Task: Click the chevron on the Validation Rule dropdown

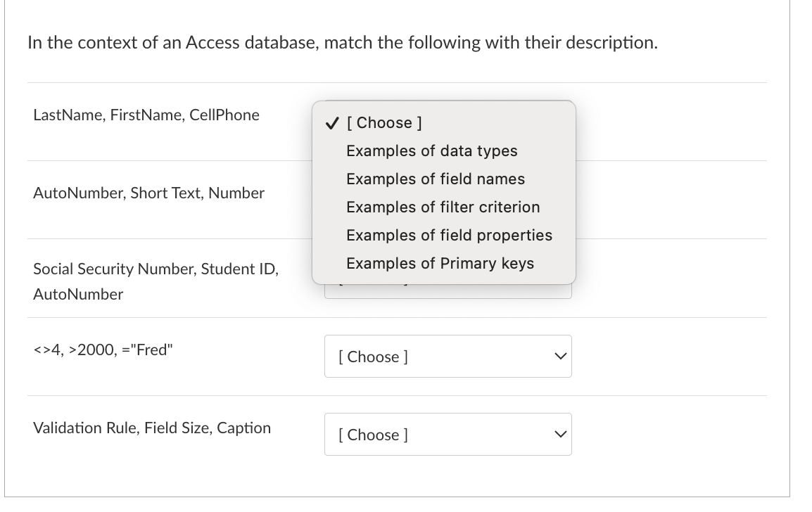Action: point(559,434)
